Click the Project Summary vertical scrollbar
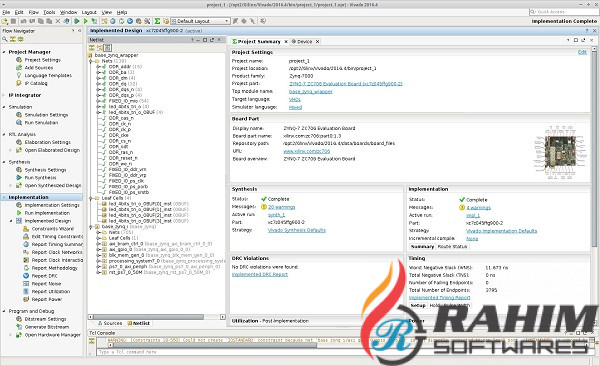This screenshot has width=600, height=366. point(594,149)
